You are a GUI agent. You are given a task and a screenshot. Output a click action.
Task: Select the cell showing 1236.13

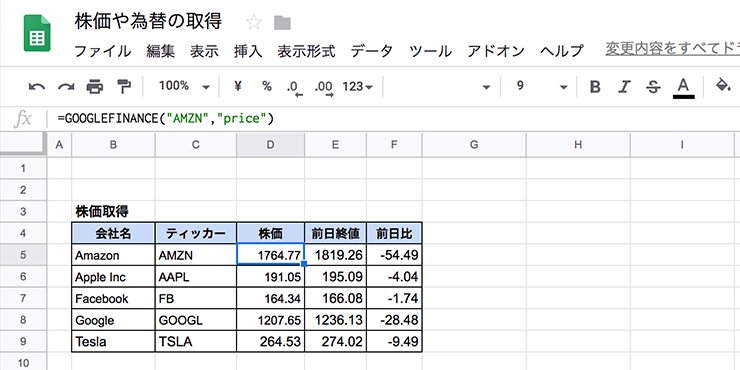(336, 320)
